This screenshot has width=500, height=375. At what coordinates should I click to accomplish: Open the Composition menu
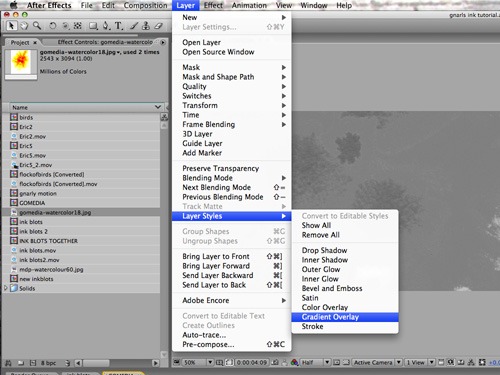pyautogui.click(x=145, y=5)
